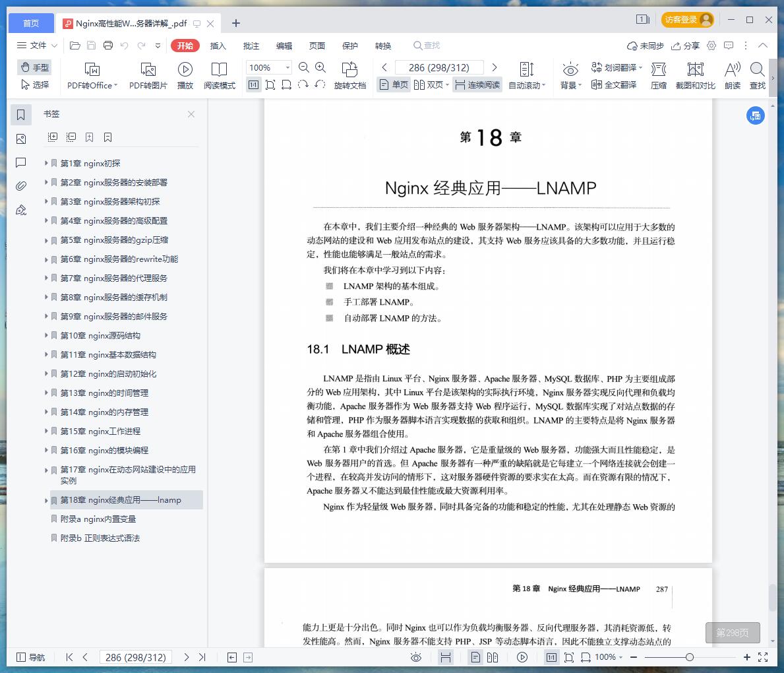
Task: Open the signature panel icon in sidebar
Action: click(21, 210)
